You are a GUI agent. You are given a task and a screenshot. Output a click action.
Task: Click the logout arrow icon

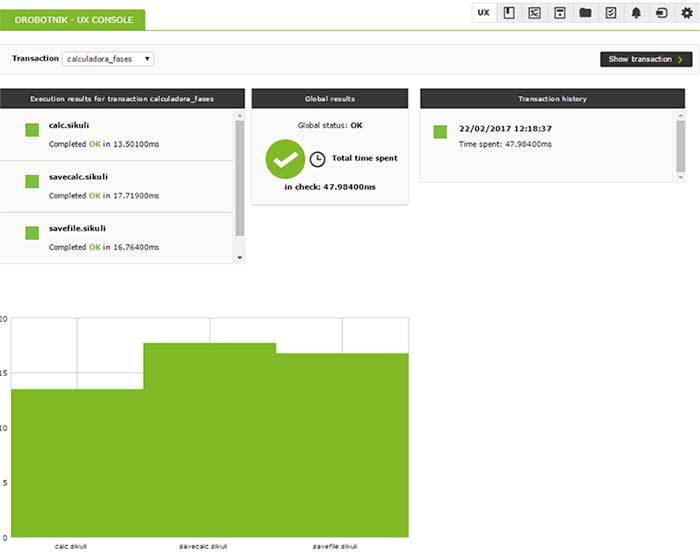tap(662, 13)
